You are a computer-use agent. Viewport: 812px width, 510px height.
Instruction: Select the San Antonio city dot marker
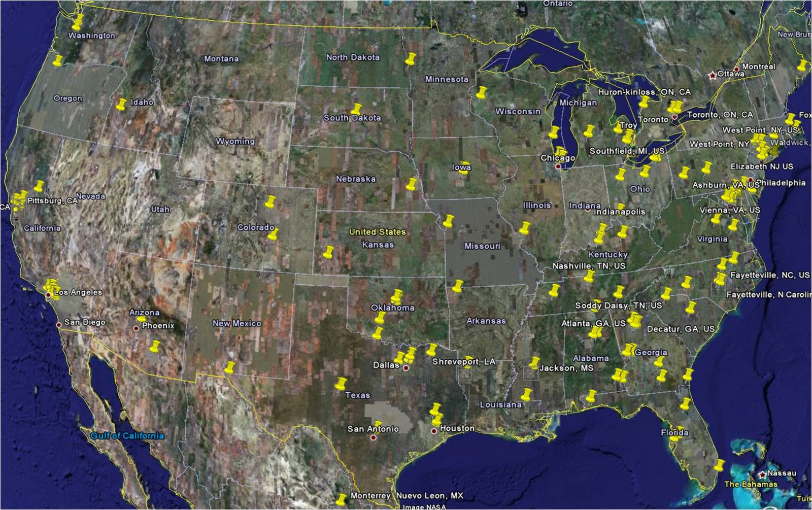[x=374, y=437]
